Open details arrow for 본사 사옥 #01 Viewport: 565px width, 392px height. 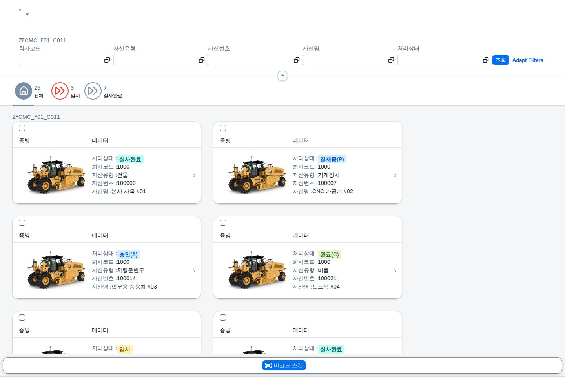(x=194, y=176)
